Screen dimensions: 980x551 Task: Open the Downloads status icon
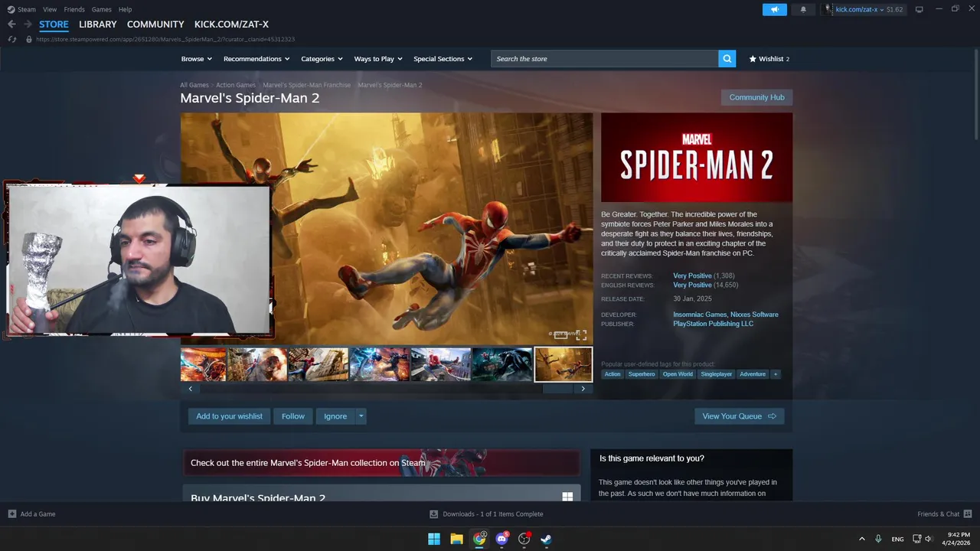(x=434, y=514)
